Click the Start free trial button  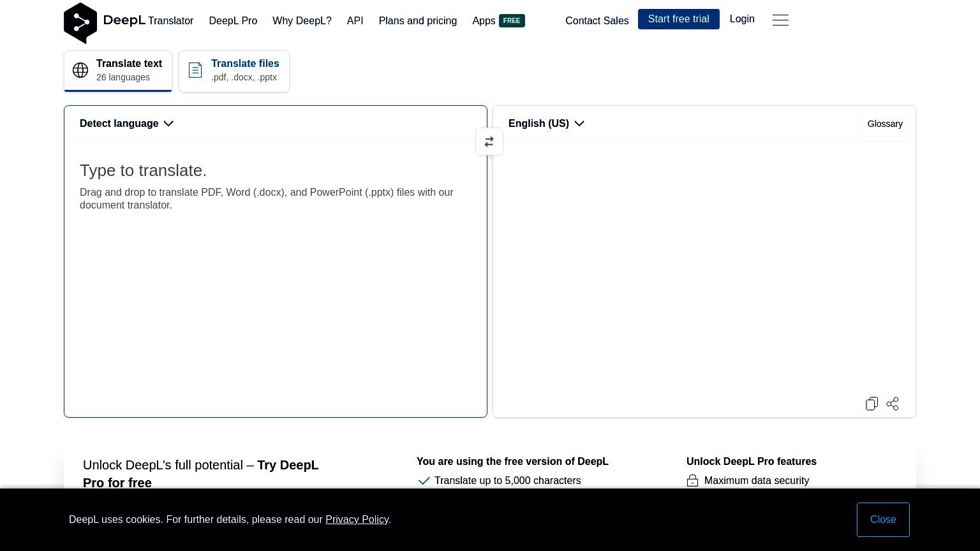[678, 19]
